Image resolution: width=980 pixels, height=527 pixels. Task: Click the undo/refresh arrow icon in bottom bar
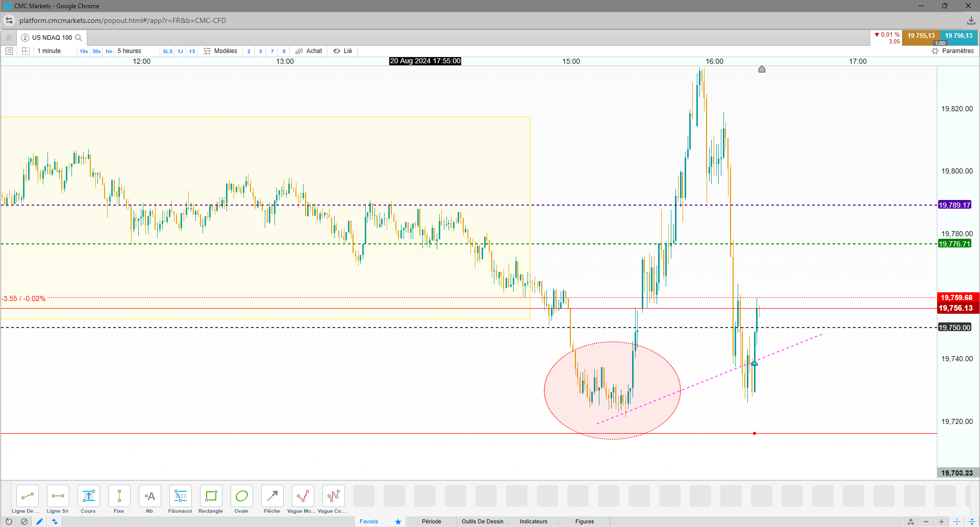[x=9, y=521]
